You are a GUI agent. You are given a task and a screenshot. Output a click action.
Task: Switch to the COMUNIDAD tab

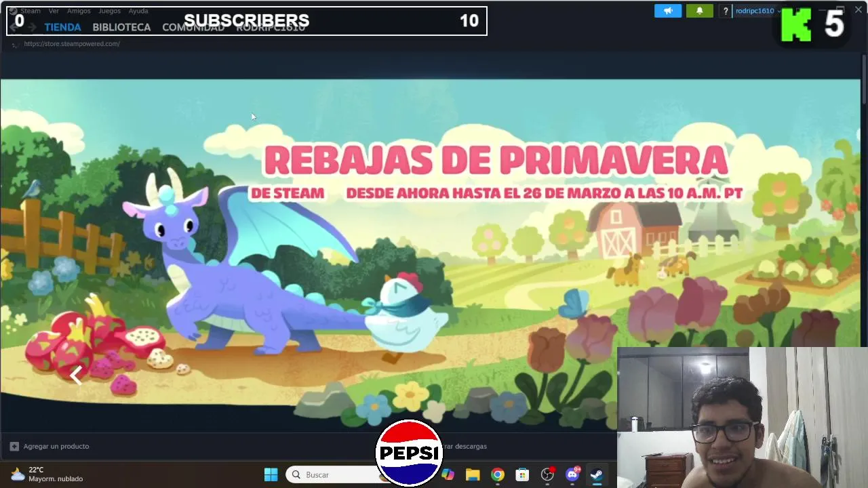pyautogui.click(x=193, y=27)
